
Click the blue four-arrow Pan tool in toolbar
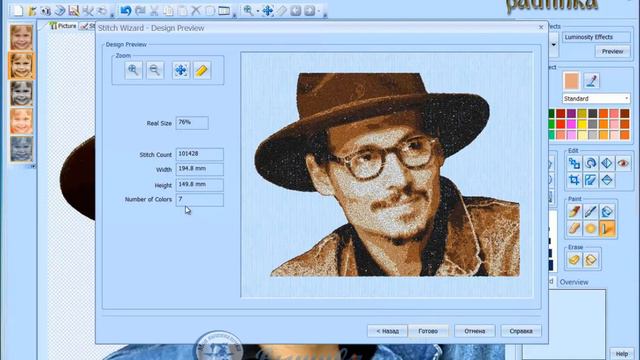coord(267,10)
